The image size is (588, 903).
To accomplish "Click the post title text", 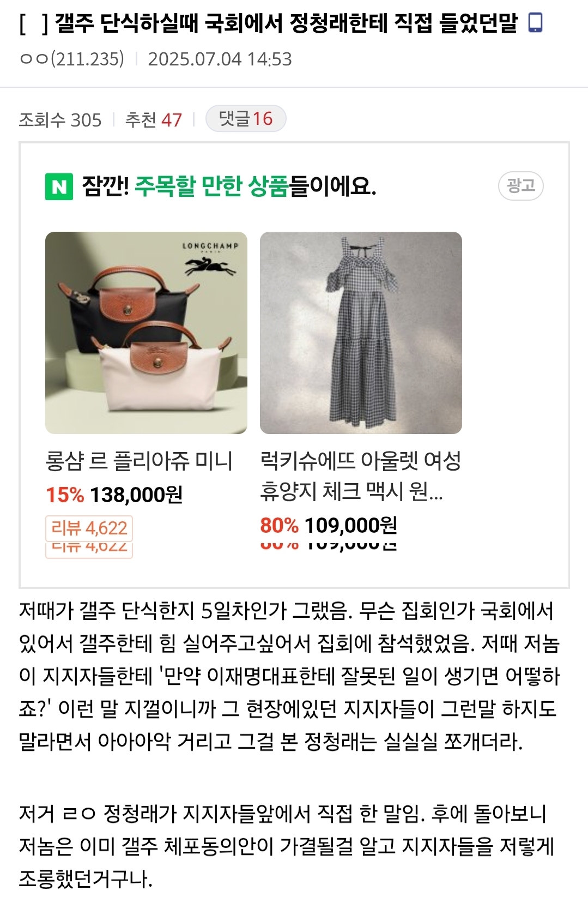I will coord(268,23).
